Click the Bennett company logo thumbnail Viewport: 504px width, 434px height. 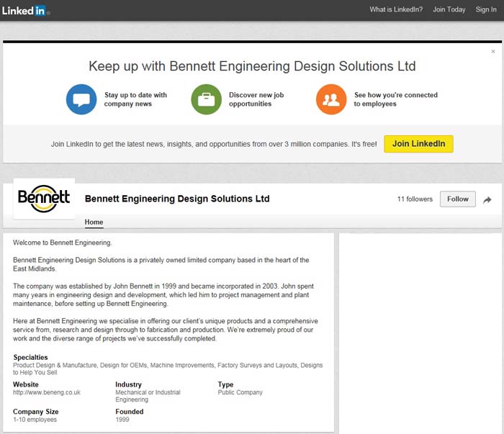(x=44, y=199)
